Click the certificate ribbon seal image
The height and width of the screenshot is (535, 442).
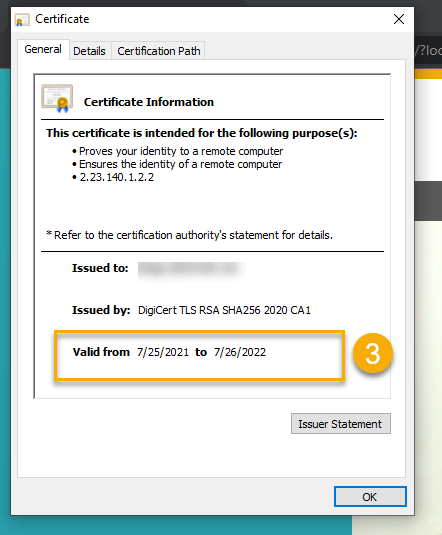(57, 99)
